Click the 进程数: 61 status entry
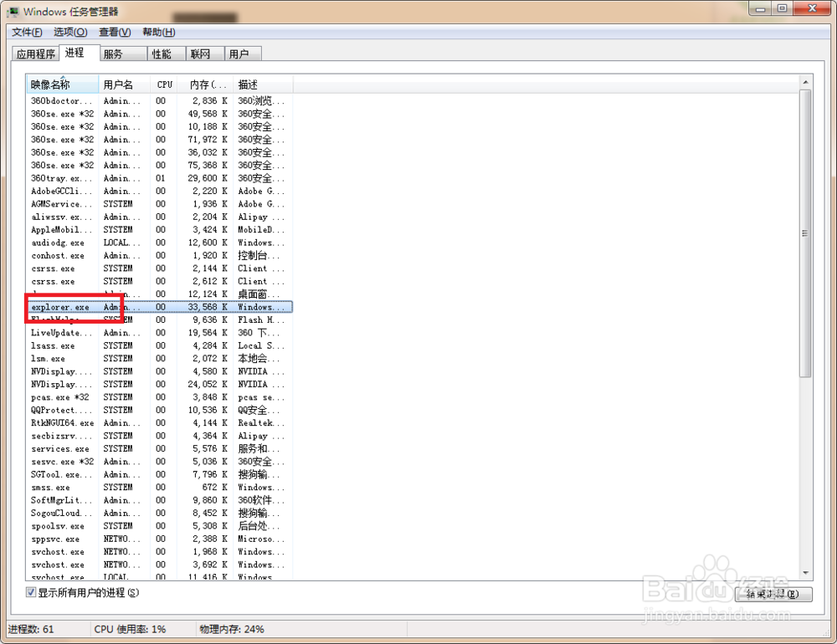 tap(31, 629)
